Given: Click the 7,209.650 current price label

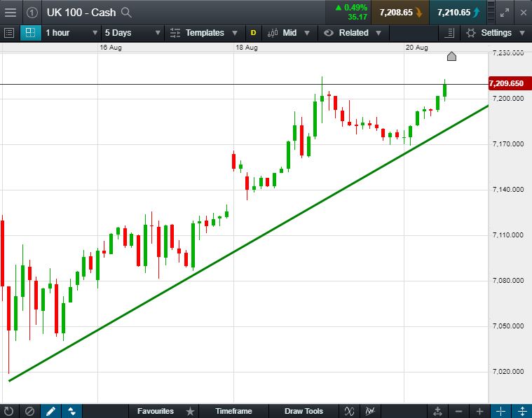Looking at the screenshot, I should click(507, 83).
